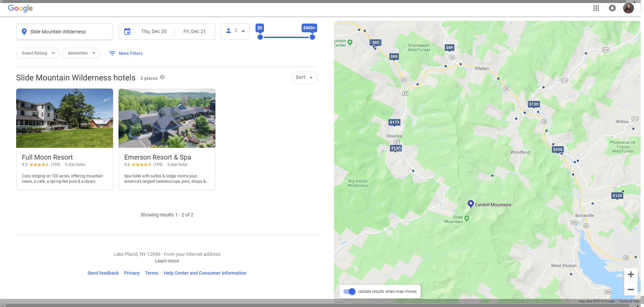
Task: Zoom out on the map
Action: pyautogui.click(x=631, y=289)
